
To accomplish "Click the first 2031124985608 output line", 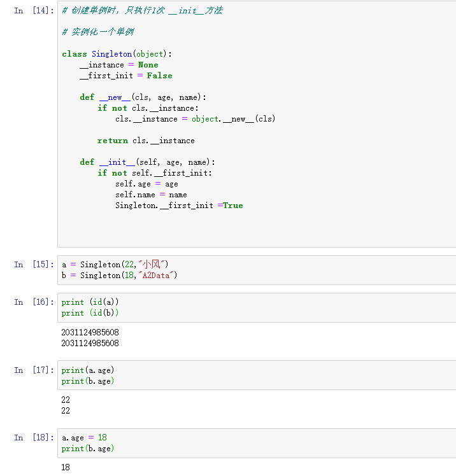I will tap(90, 333).
